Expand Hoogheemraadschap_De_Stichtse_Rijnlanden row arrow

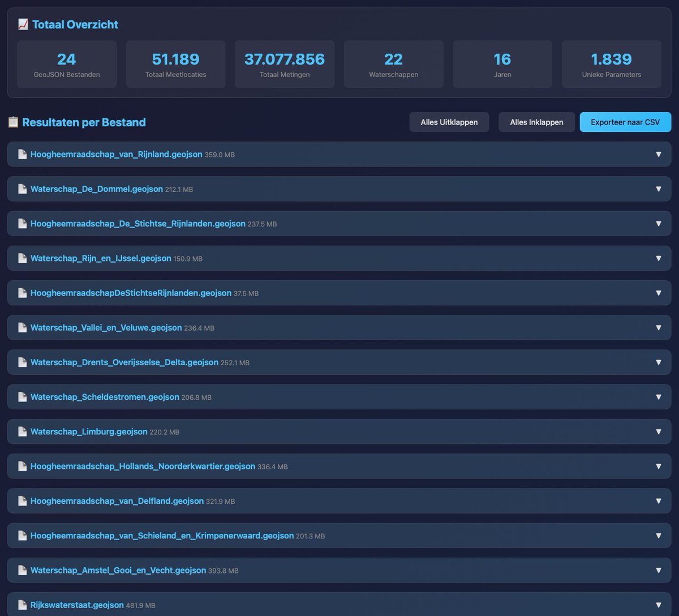(x=658, y=224)
